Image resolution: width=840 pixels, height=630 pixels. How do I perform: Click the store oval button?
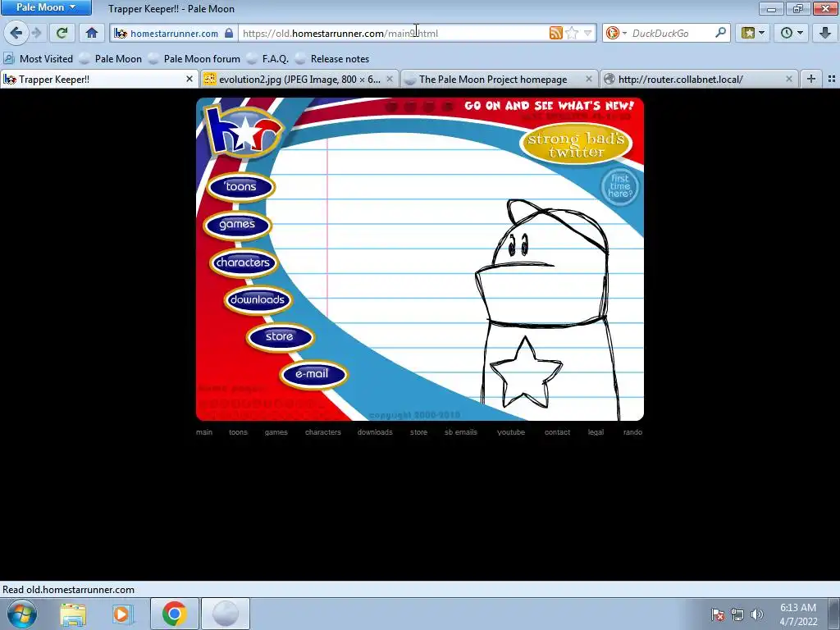tap(281, 337)
